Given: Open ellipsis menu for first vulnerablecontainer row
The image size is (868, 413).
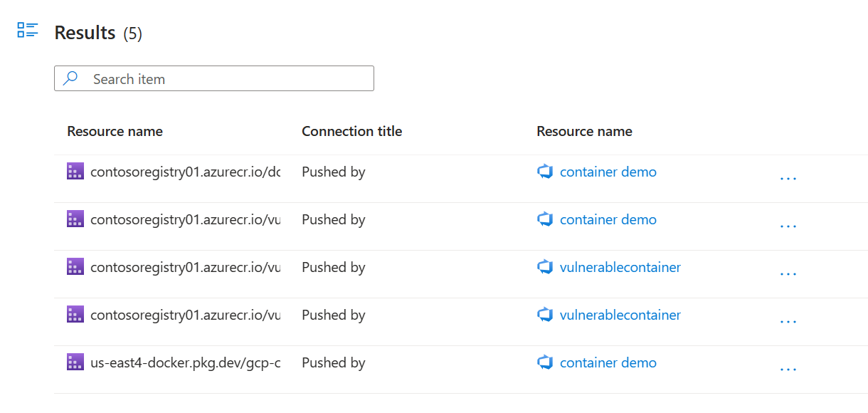Looking at the screenshot, I should [x=788, y=273].
